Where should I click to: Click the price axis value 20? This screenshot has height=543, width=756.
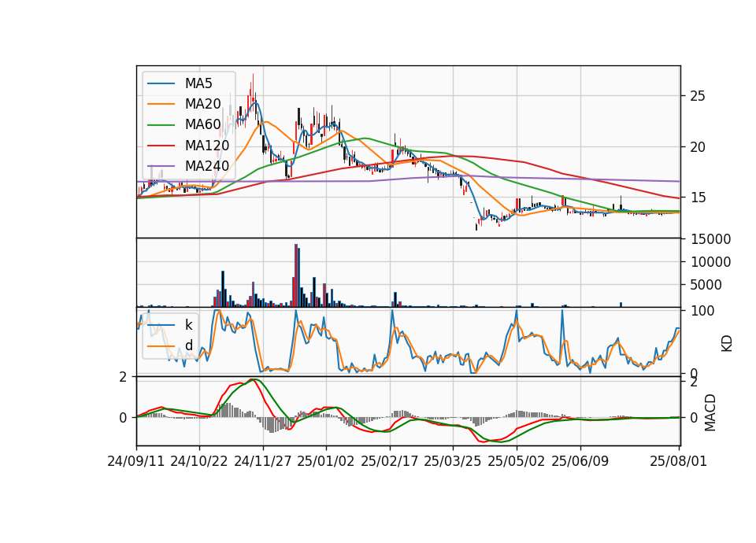coord(698,147)
